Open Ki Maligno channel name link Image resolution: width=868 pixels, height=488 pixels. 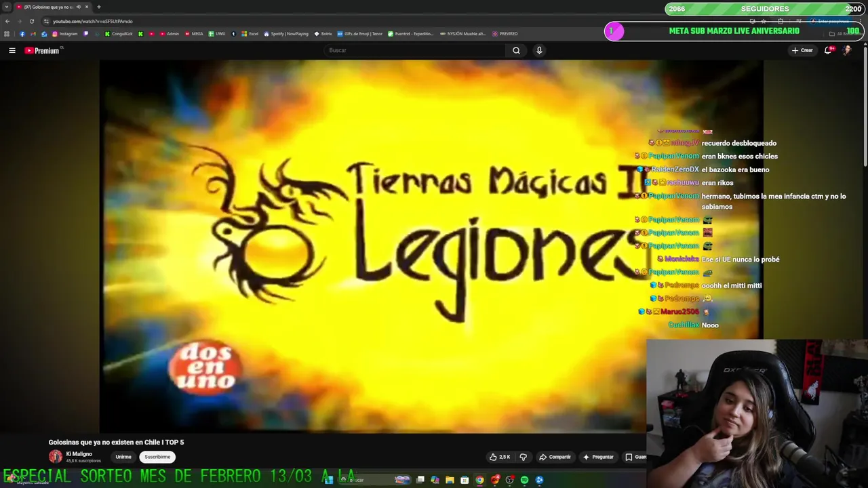click(79, 453)
